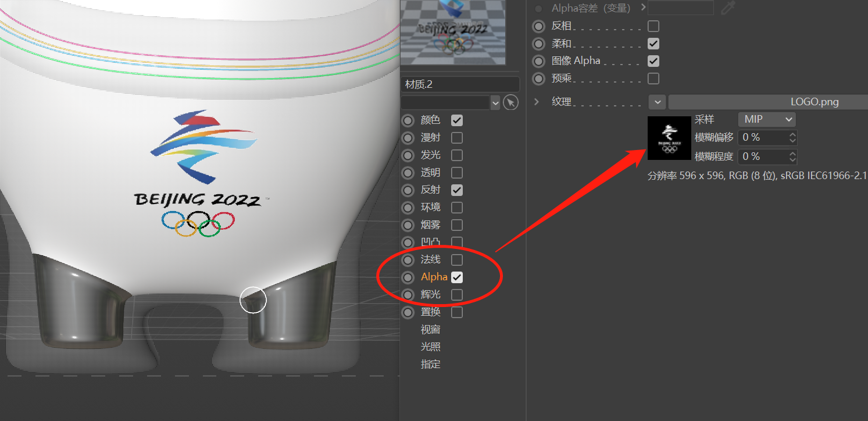Enable the 法线 channel checkbox
This screenshot has height=421, width=868.
pos(457,260)
